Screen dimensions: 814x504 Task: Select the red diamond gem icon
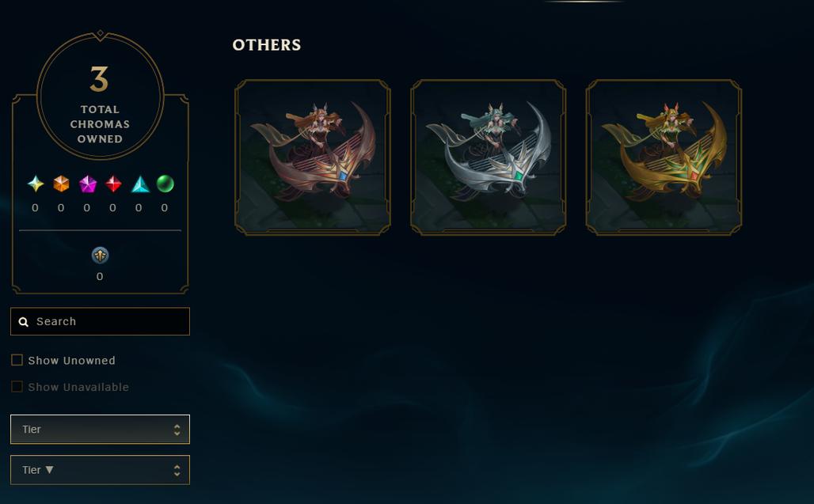pyautogui.click(x=113, y=184)
